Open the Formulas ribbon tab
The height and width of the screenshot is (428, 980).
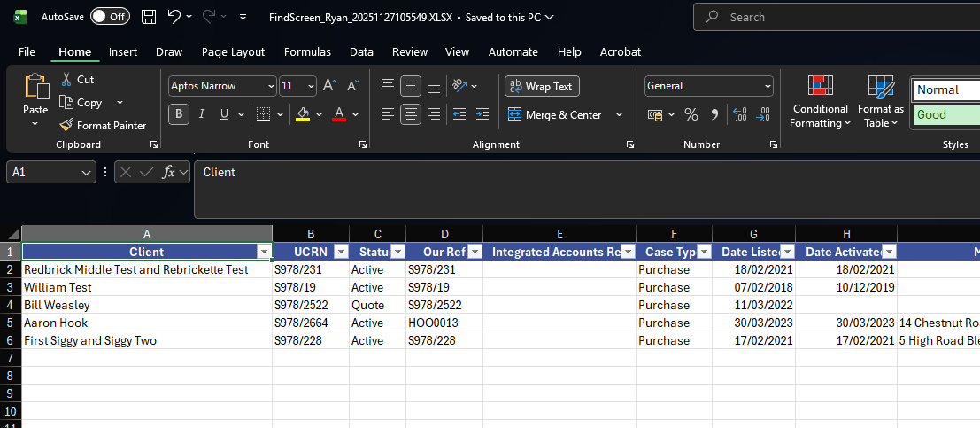click(307, 52)
